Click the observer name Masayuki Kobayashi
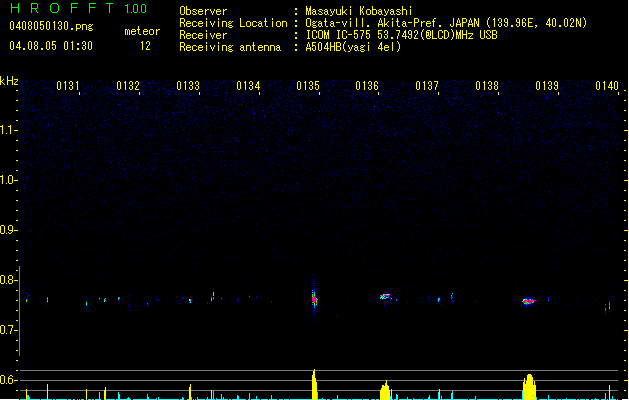The width and height of the screenshot is (629, 400). (x=359, y=11)
